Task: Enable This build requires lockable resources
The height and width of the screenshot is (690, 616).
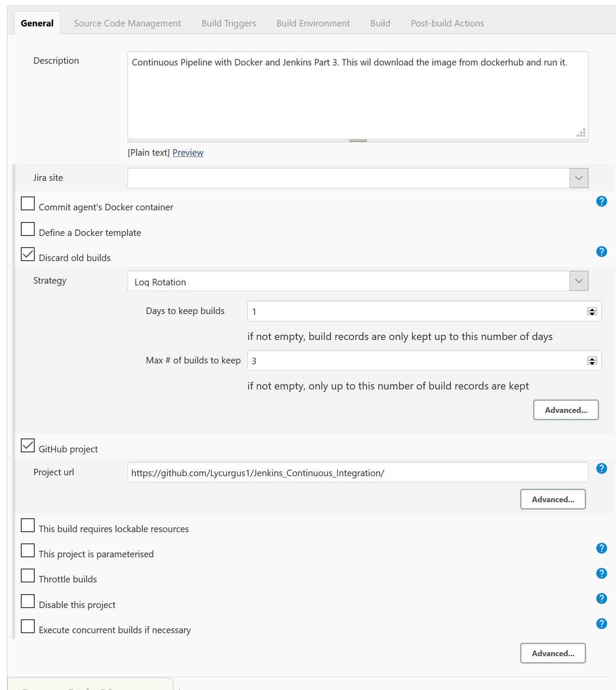Action: tap(28, 525)
